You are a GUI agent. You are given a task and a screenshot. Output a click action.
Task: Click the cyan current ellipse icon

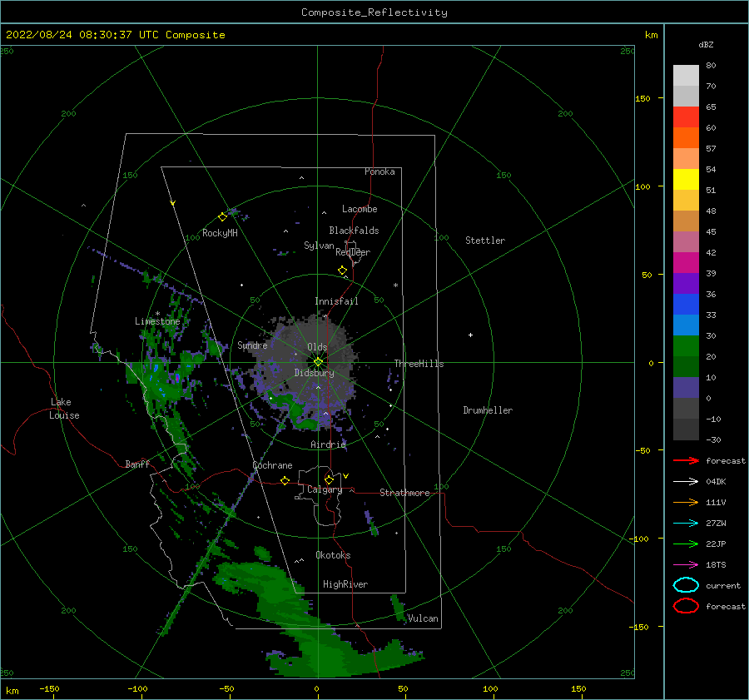point(686,585)
